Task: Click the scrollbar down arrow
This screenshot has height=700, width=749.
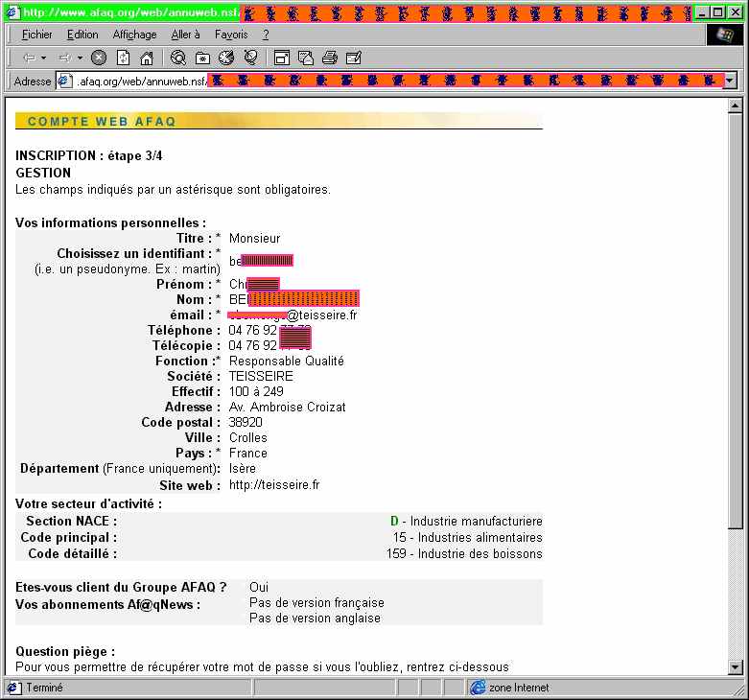Action: tap(735, 666)
